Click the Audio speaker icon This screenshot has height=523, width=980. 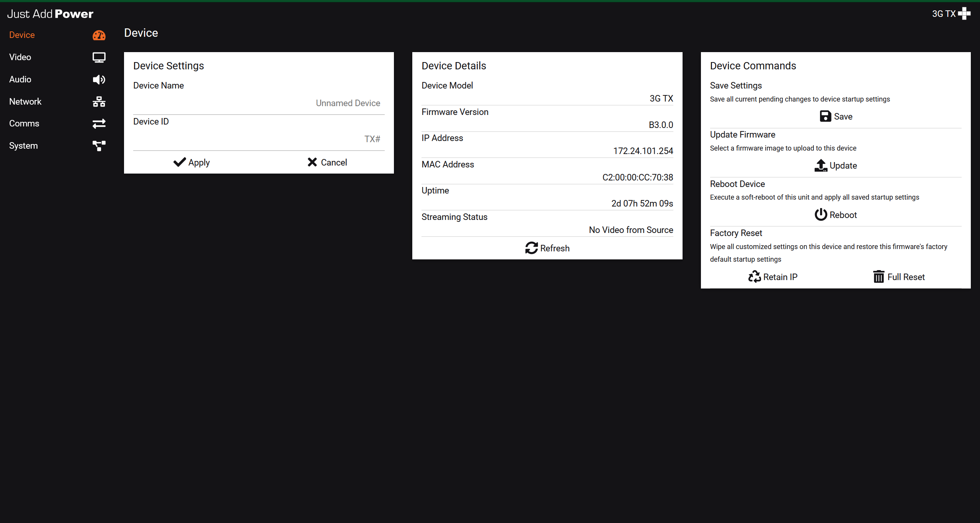click(x=99, y=79)
